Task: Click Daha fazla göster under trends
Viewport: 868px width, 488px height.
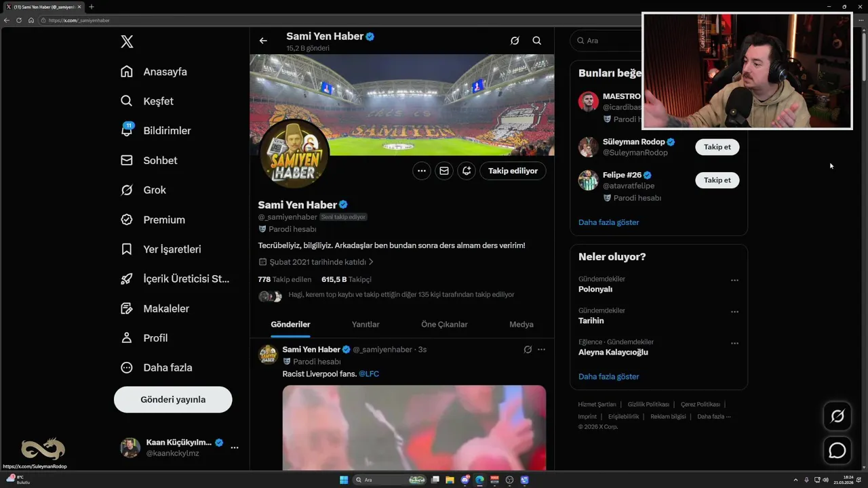Action: click(x=608, y=376)
